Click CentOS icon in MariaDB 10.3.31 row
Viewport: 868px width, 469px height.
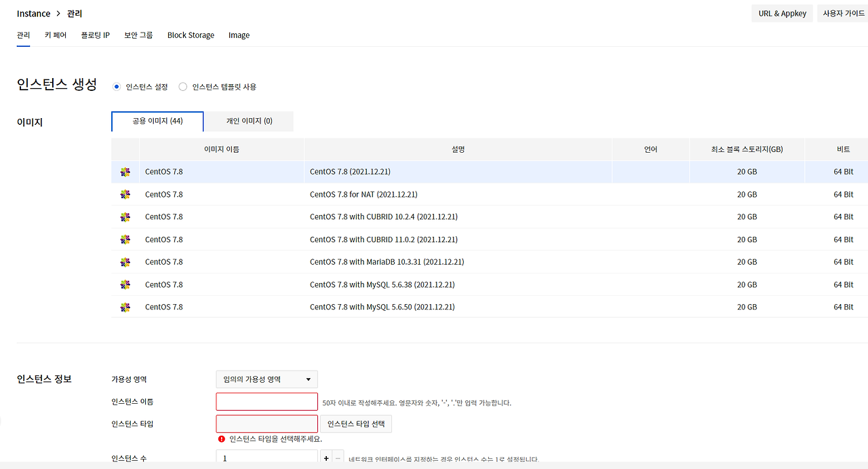pyautogui.click(x=125, y=262)
